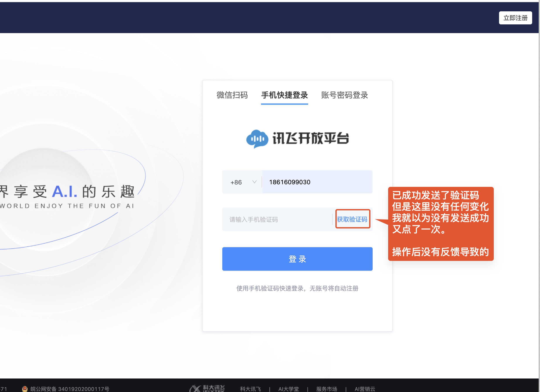Viewport: 540px width, 392px height.
Task: Open the AI大学堂 footer link
Action: (288, 389)
